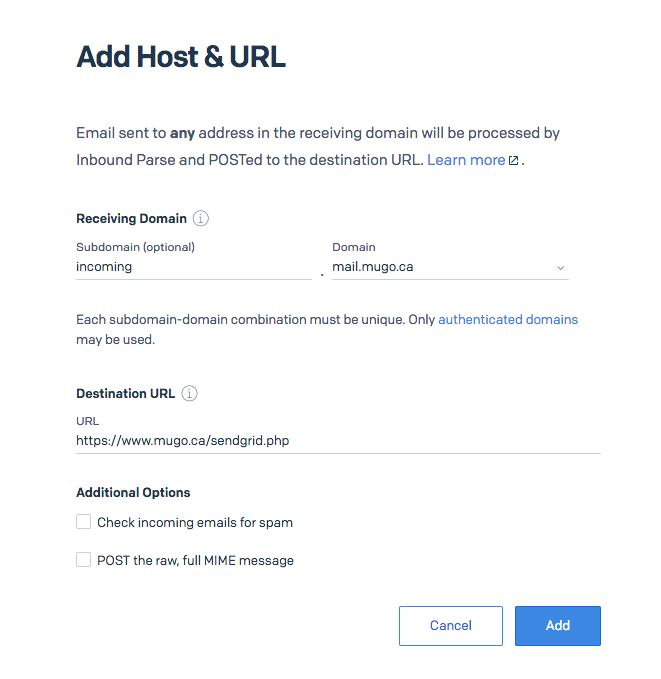Click the Cancel button
The width and height of the screenshot is (661, 679).
(450, 626)
